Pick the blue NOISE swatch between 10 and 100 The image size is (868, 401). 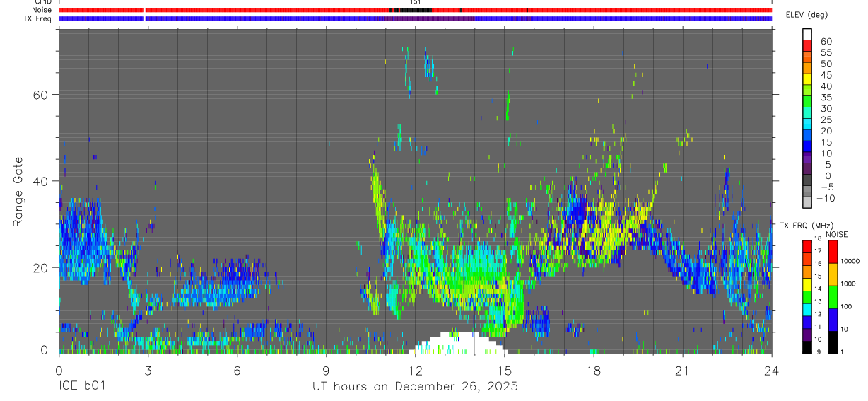point(833,319)
